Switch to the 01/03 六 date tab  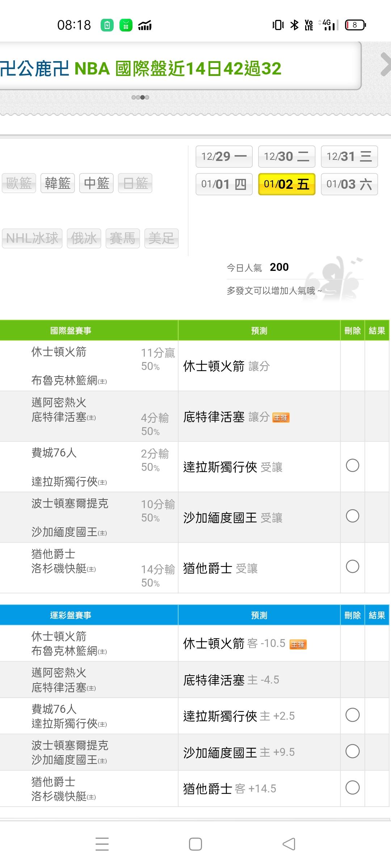pyautogui.click(x=349, y=184)
